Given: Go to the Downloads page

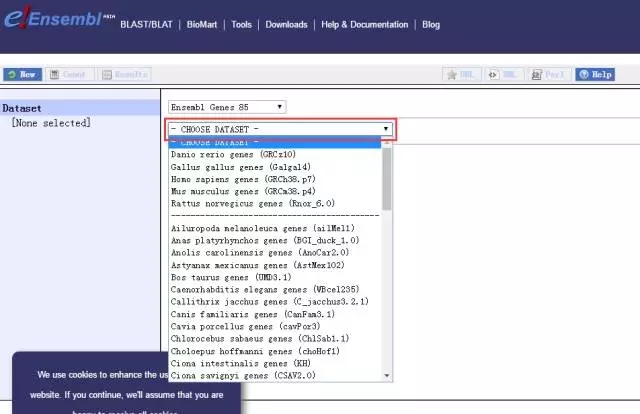Looking at the screenshot, I should (x=286, y=25).
